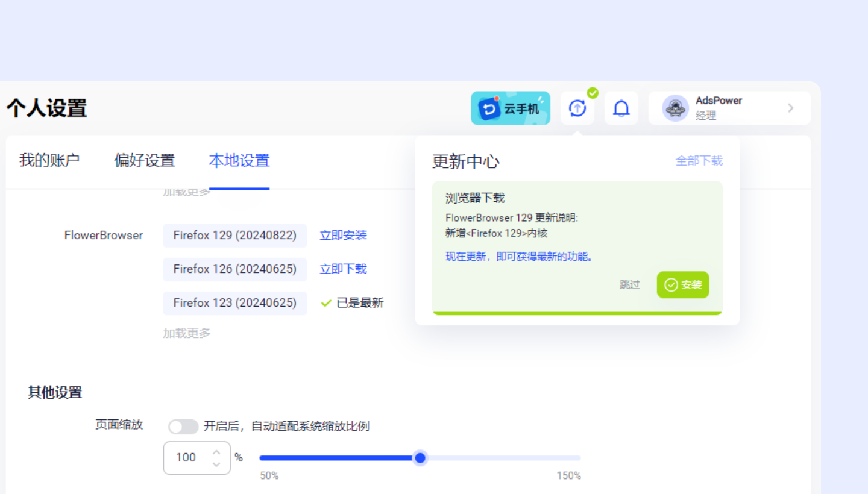
Task: Expand the AdsPower account chevron
Action: [x=791, y=108]
